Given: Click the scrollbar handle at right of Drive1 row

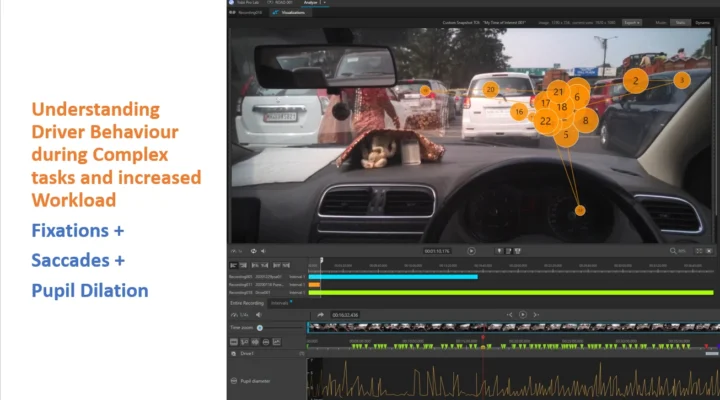Looking at the screenshot, I should (712, 354).
